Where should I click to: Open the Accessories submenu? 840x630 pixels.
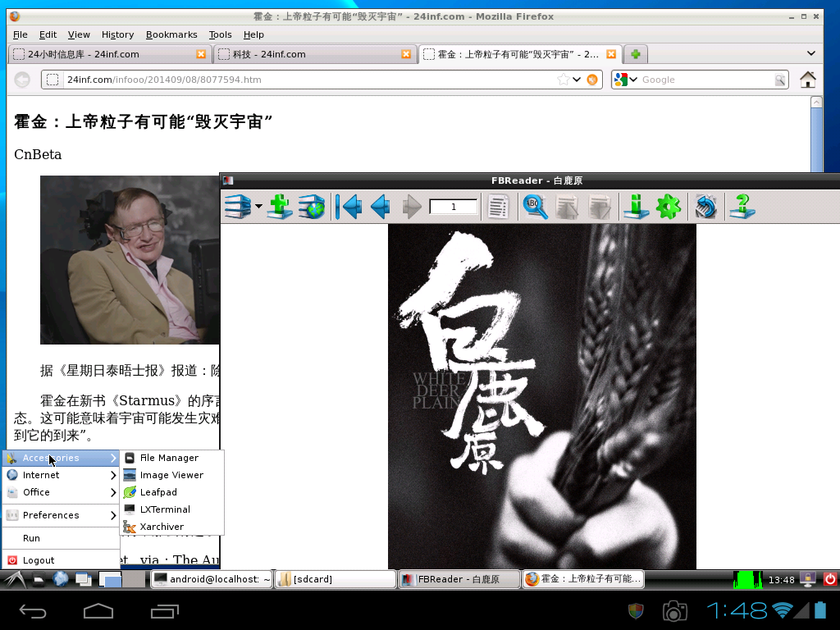[61, 458]
